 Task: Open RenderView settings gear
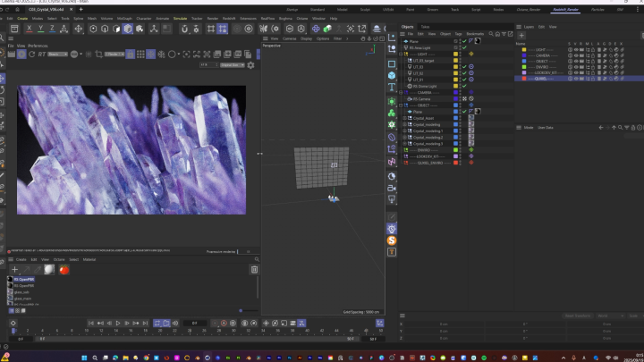pyautogui.click(x=250, y=65)
